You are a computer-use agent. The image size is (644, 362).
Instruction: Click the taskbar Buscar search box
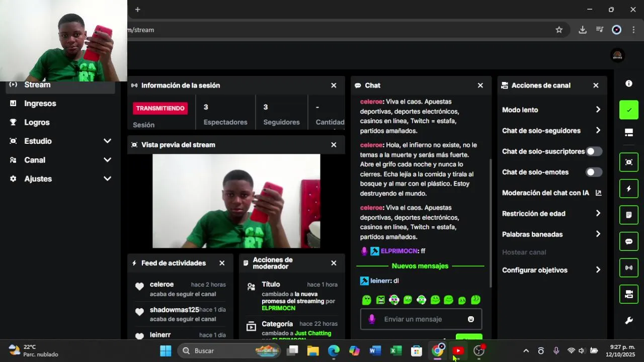pos(230,351)
